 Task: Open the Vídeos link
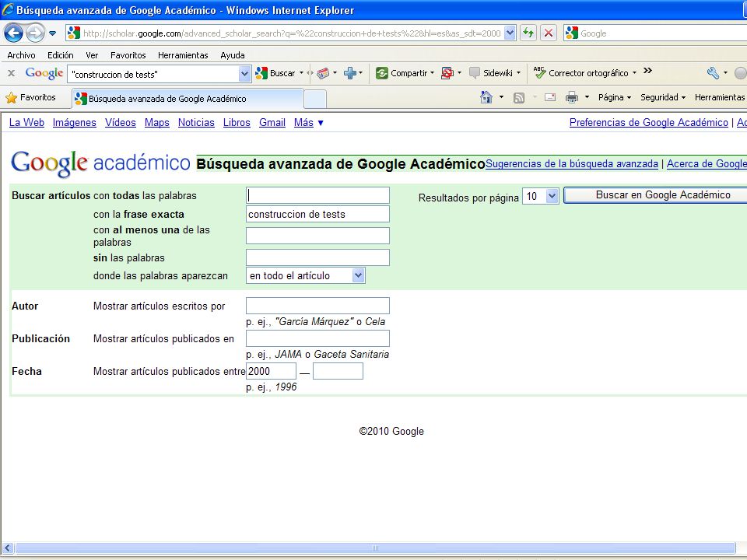click(120, 122)
